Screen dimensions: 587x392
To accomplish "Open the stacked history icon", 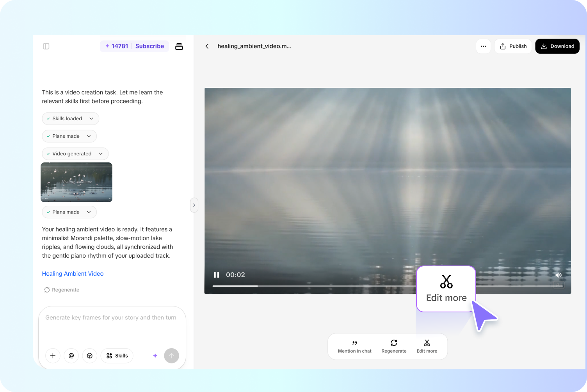I will pos(179,46).
